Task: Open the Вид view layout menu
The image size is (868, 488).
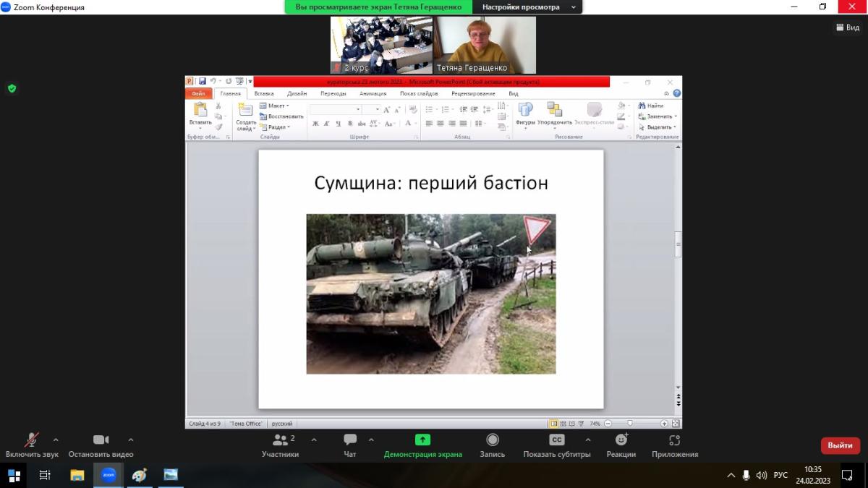Action: (x=848, y=27)
